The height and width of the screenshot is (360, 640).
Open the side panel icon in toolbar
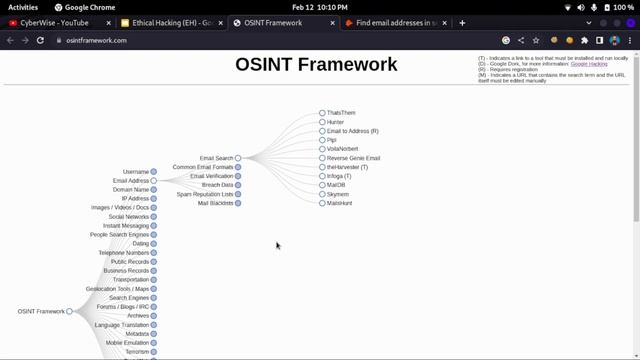pyautogui.click(x=599, y=40)
